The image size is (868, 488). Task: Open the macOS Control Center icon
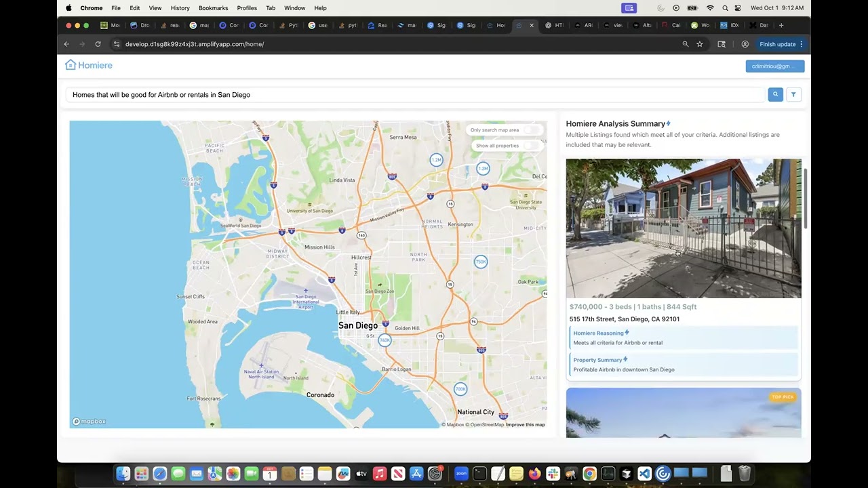(738, 8)
